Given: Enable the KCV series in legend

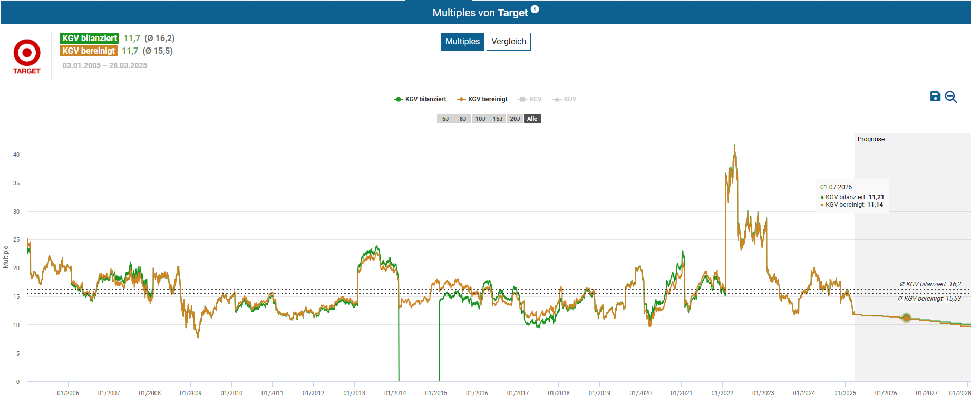Looking at the screenshot, I should coord(530,99).
